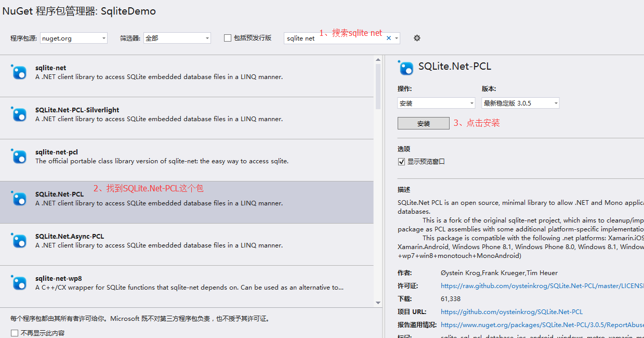Toggle the 显示预览窗口 checkbox

click(401, 162)
